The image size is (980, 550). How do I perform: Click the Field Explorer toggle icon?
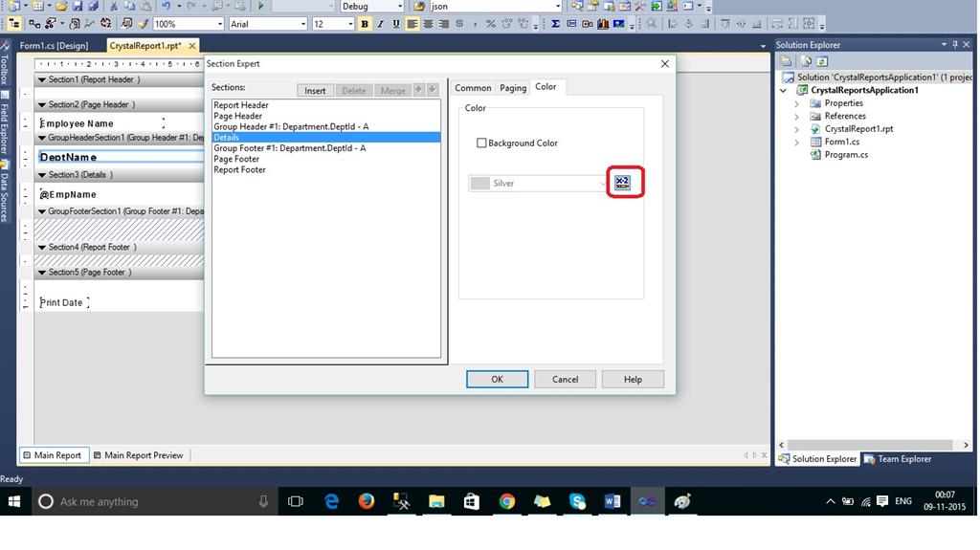(x=13, y=24)
